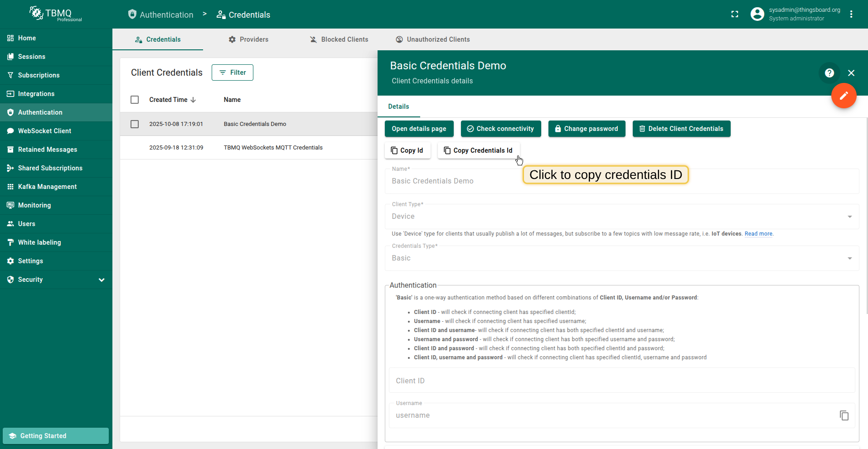This screenshot has height=449, width=868.
Task: Go to Shared Subscriptions in sidebar
Action: click(50, 168)
